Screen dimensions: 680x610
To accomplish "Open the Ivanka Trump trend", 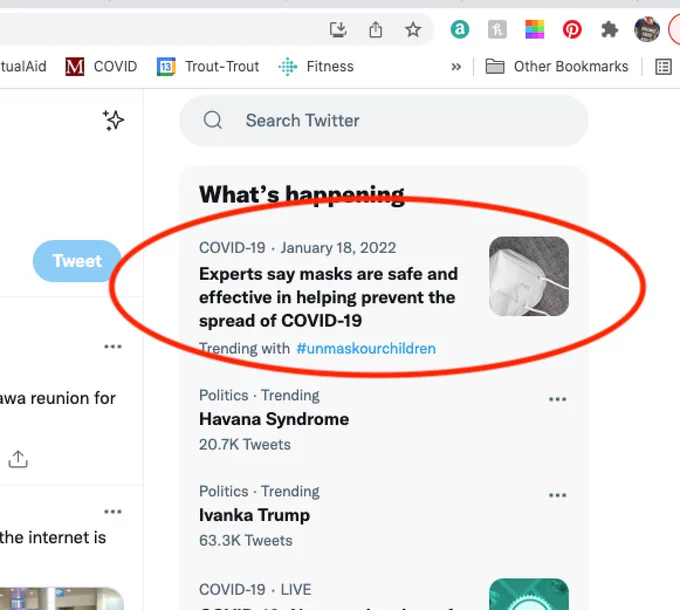I will pos(254,515).
